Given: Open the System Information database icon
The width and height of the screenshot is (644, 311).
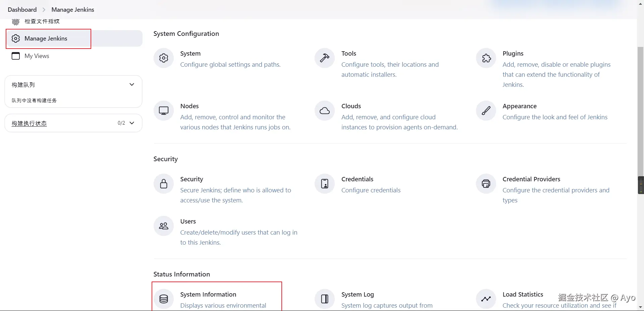Looking at the screenshot, I should 164,299.
